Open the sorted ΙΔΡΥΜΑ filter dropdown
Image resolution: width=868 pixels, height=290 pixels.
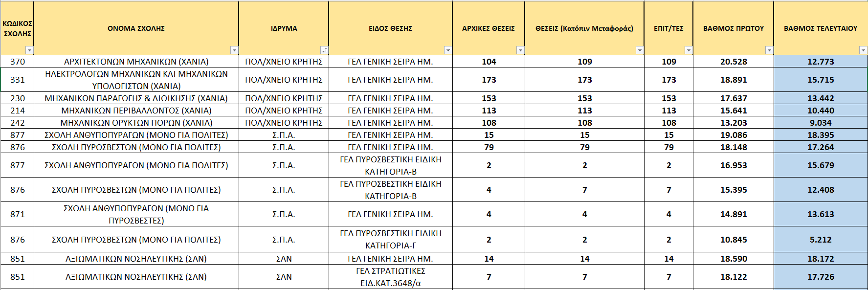coord(324,50)
